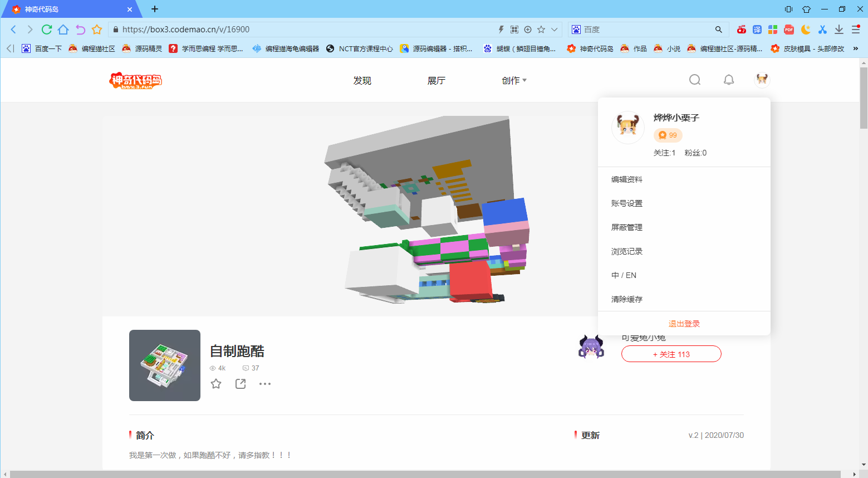This screenshot has width=868, height=478.
Task: Open the NCT官方课程中心 bookmark
Action: coord(359,48)
